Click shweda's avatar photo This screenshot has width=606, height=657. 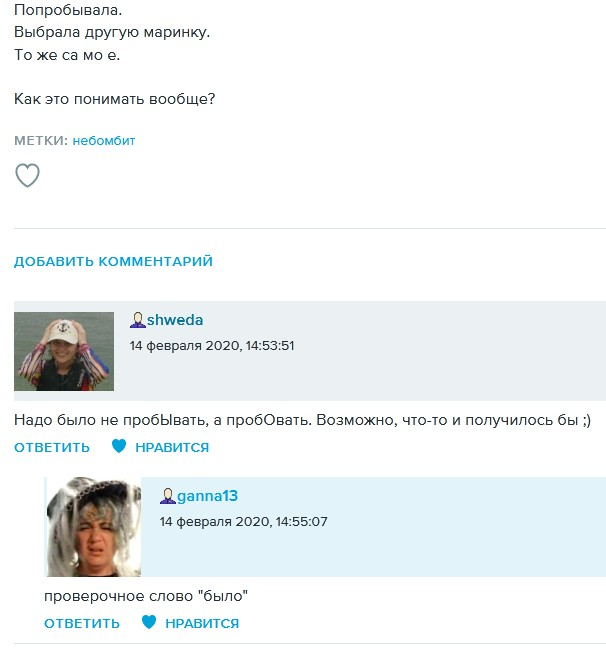(x=64, y=351)
